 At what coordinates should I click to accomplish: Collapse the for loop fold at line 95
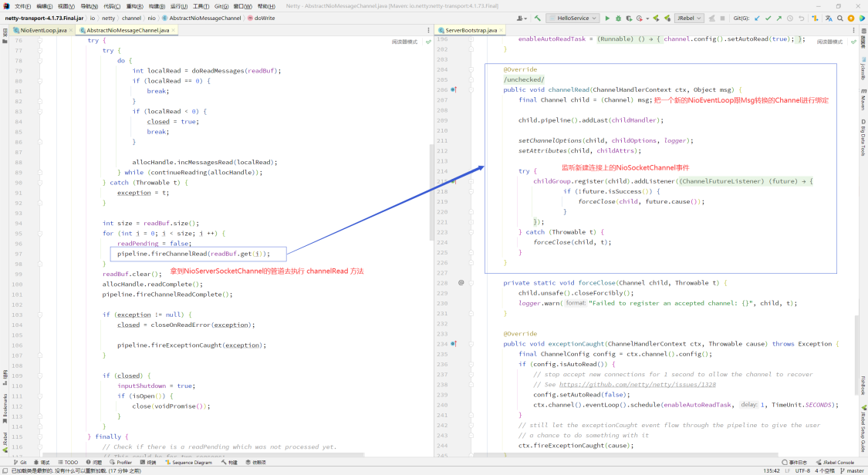click(40, 234)
